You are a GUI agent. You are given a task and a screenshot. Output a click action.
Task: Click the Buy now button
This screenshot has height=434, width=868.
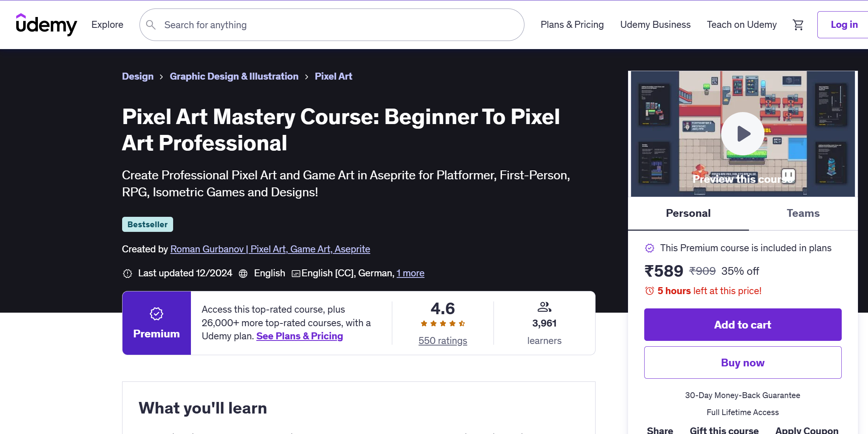[x=742, y=363]
